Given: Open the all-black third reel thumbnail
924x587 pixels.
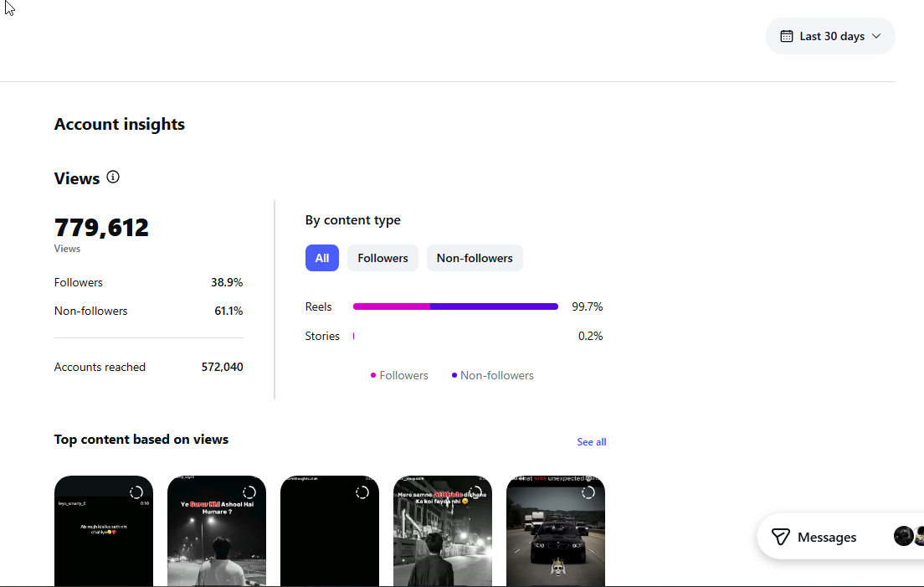Looking at the screenshot, I should 330,530.
